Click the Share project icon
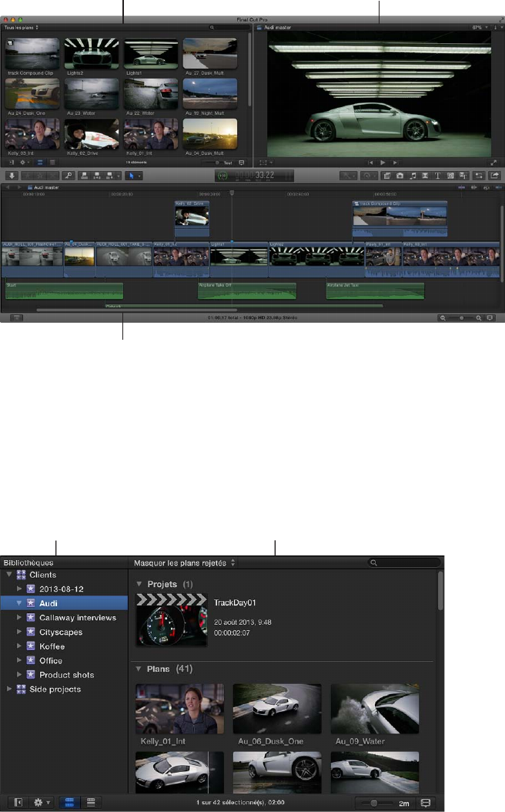The height and width of the screenshot is (812, 505). pos(495,176)
